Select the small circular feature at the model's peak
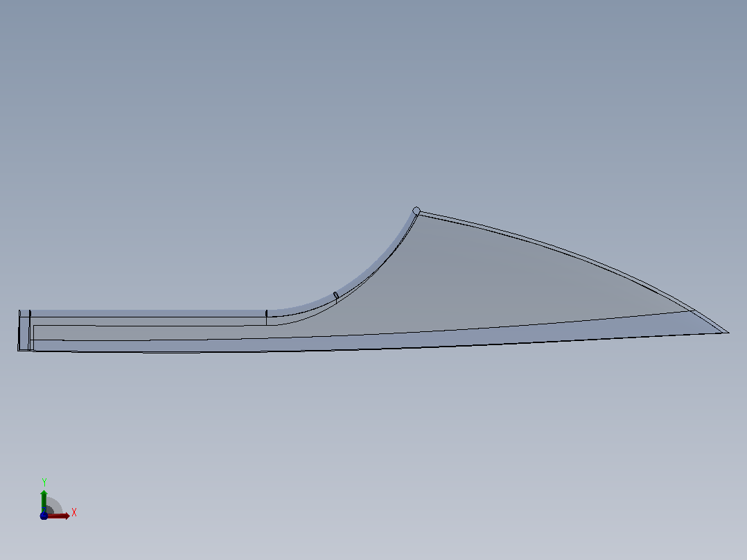 point(416,211)
